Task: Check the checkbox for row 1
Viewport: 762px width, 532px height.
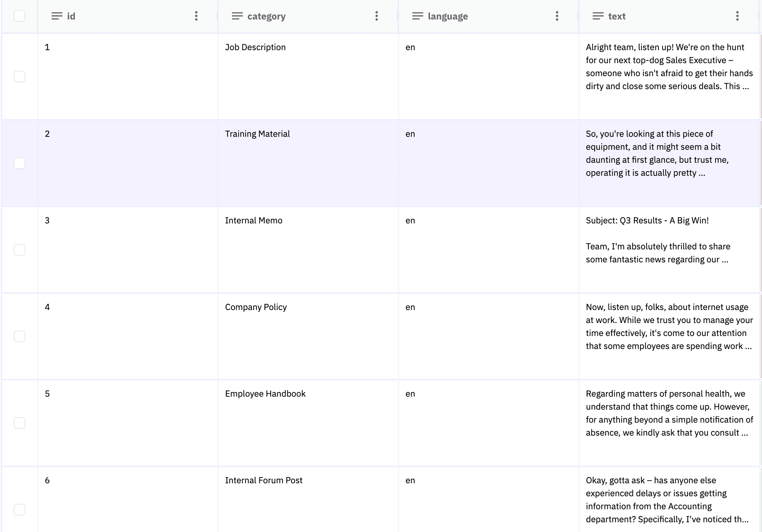Action: coord(19,77)
